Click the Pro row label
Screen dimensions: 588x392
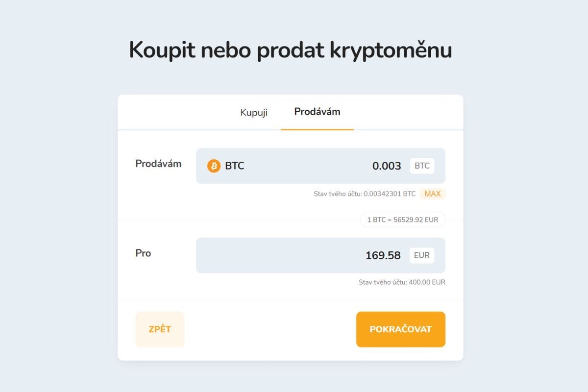[143, 253]
